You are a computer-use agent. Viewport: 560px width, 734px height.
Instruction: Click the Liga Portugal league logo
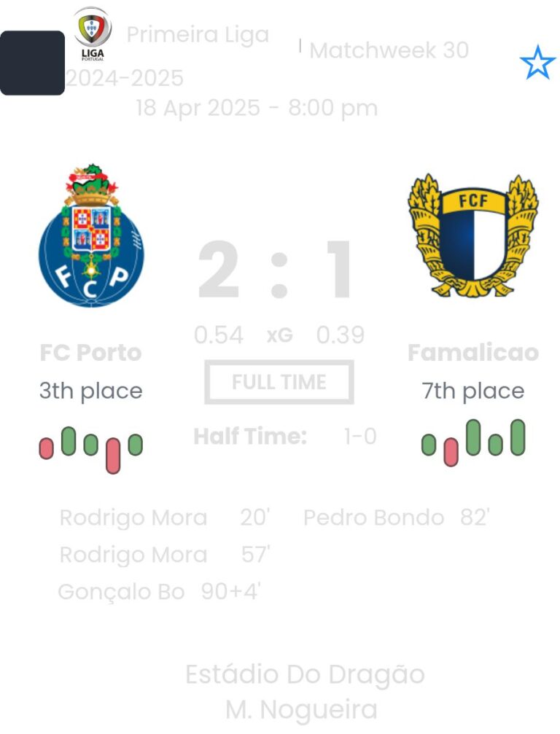pyautogui.click(x=93, y=34)
